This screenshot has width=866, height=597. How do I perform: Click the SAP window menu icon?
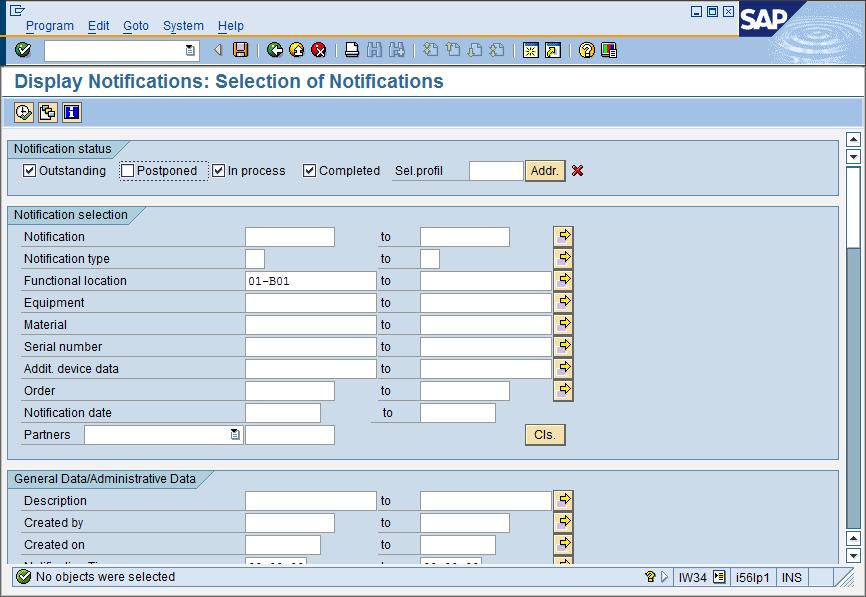tap(17, 9)
